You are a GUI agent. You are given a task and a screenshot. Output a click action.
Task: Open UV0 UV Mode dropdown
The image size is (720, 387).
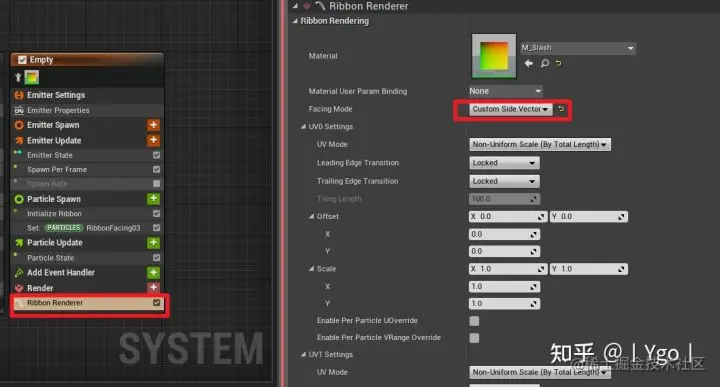click(x=540, y=144)
